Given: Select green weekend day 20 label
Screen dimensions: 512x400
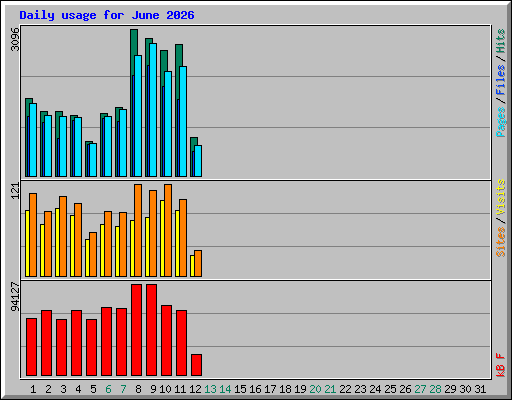Looking at the screenshot, I should click(x=315, y=389).
